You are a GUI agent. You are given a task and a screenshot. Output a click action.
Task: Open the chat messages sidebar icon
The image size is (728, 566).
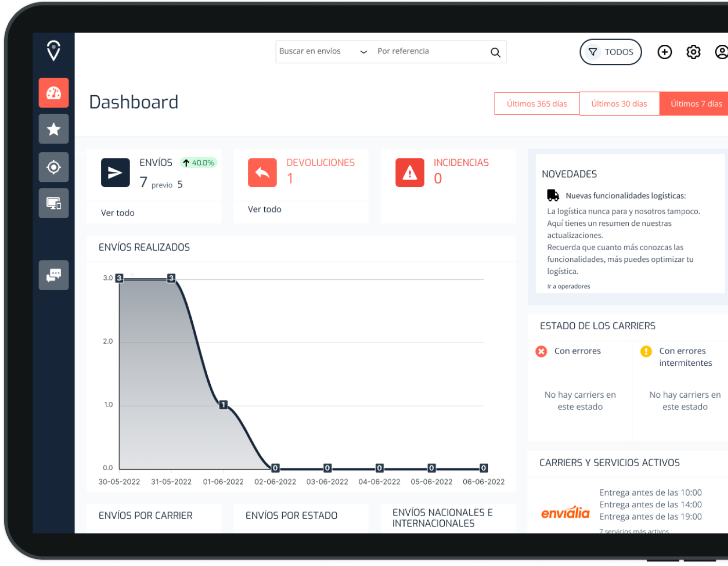53,275
